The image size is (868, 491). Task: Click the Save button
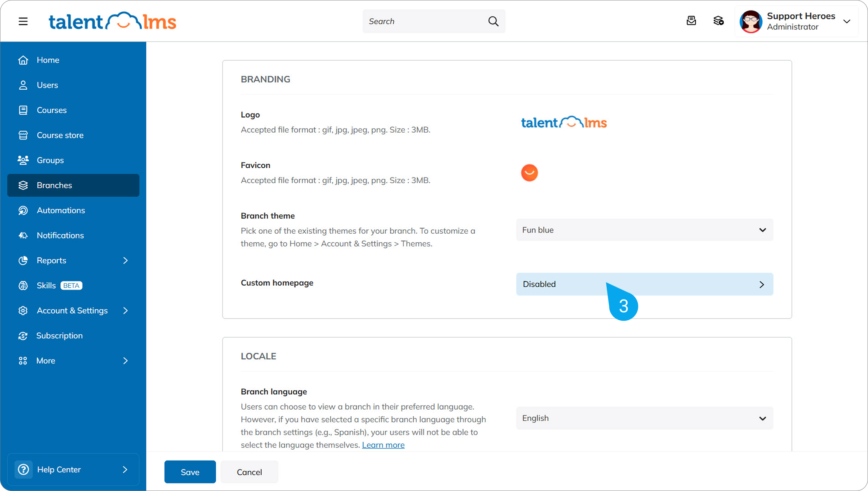190,472
